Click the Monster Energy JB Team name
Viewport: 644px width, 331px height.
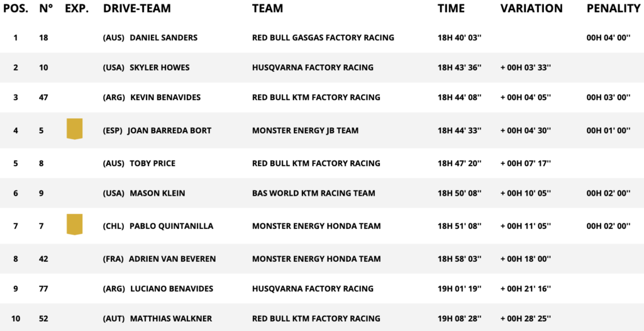pyautogui.click(x=305, y=131)
